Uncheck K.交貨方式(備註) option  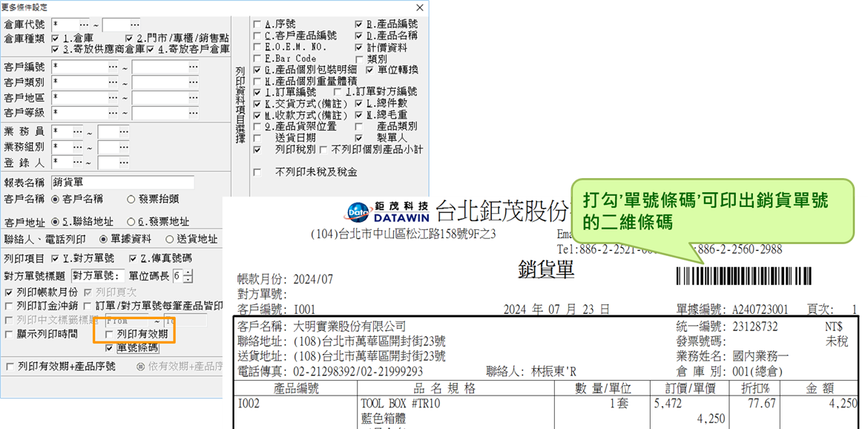pyautogui.click(x=257, y=103)
